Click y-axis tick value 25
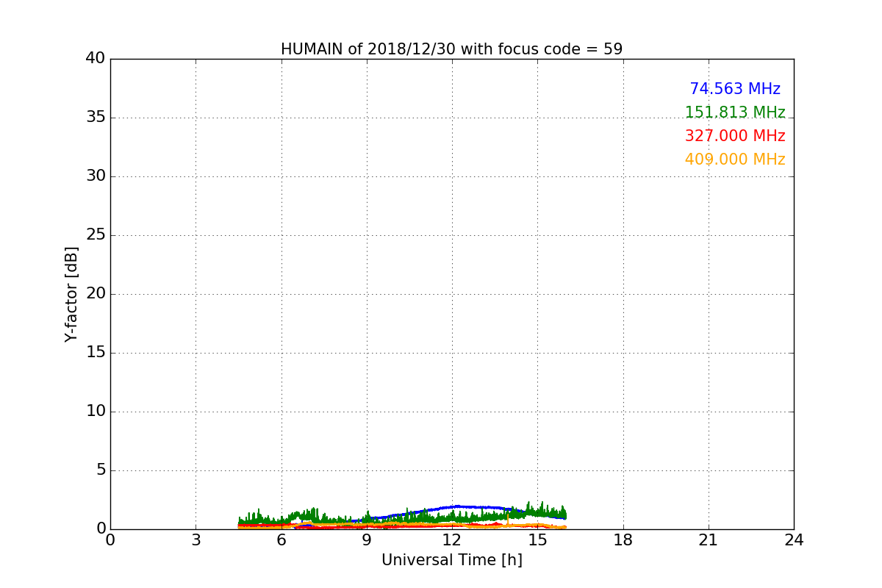Image resolution: width=882 pixels, height=588 pixels. click(x=96, y=235)
